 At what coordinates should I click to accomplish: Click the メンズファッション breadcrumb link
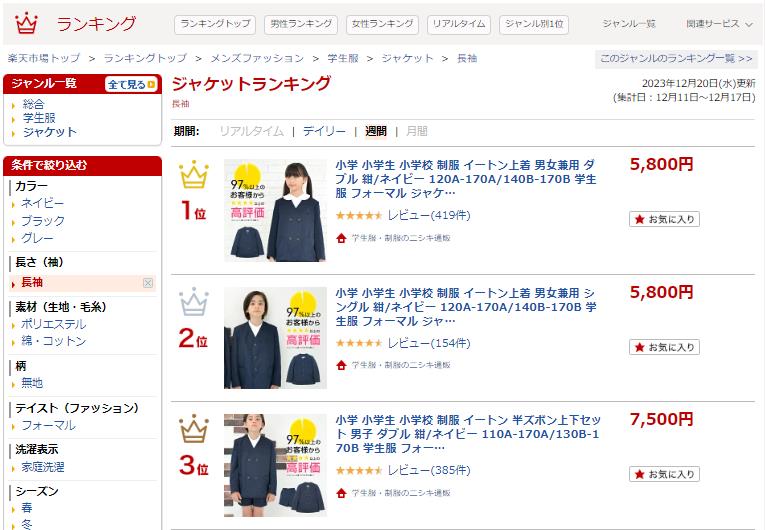tap(257, 59)
